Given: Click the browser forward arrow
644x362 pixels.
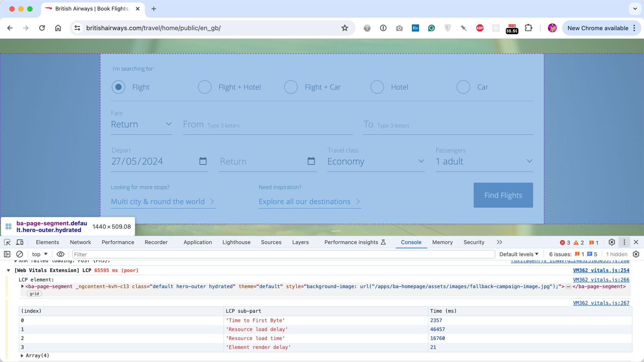Looking at the screenshot, I should [26, 28].
